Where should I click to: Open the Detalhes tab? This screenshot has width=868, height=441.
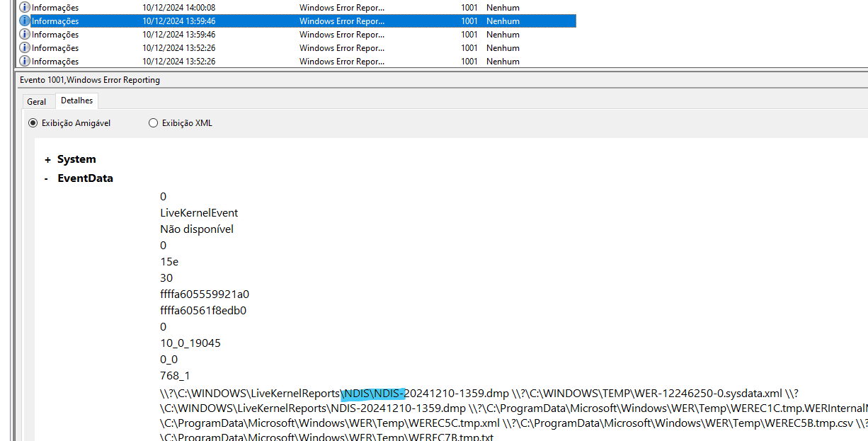(76, 101)
